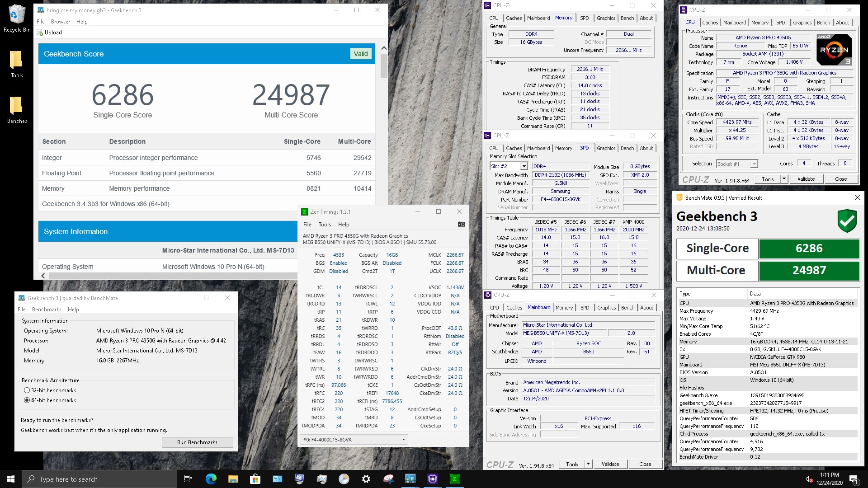Click the AMD Ryzen logo in CPU-Z

coord(834,50)
